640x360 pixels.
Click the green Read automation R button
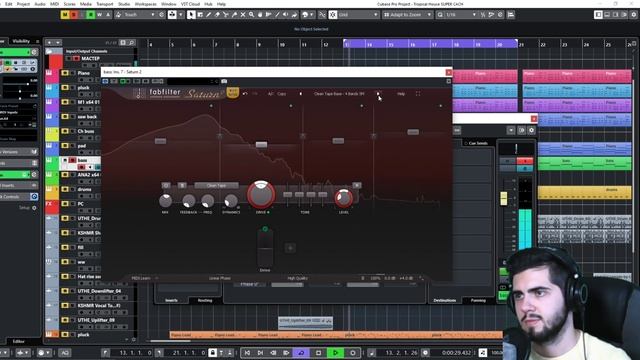(x=91, y=15)
